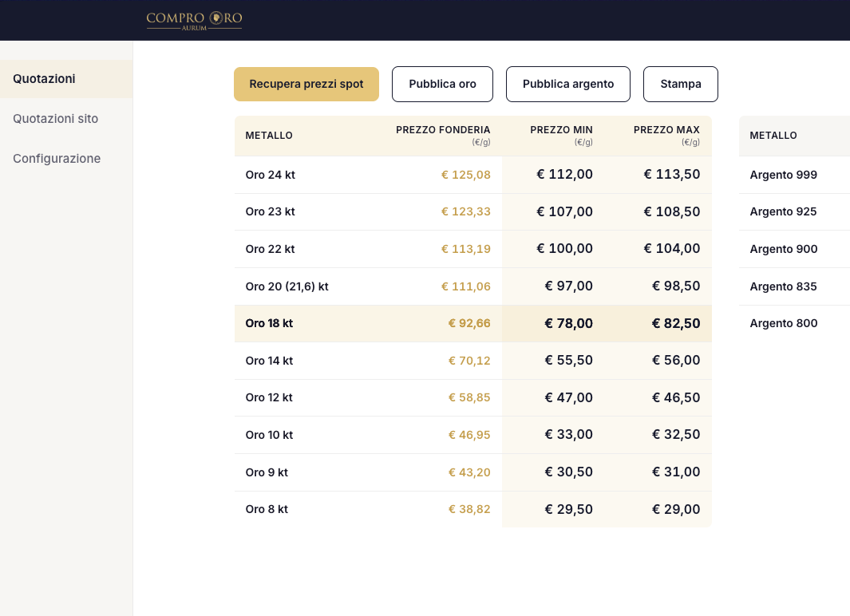Click Recupera prezzi spot button
This screenshot has height=616, width=850.
(x=306, y=84)
